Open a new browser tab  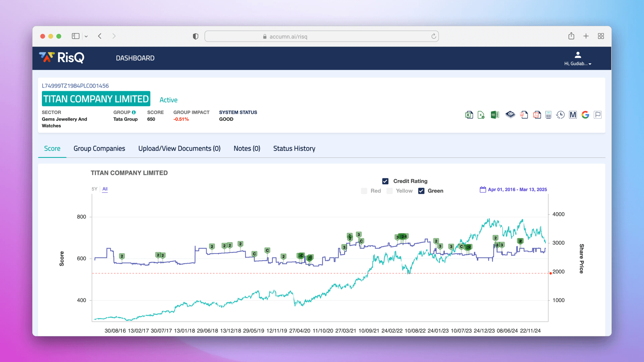click(586, 36)
